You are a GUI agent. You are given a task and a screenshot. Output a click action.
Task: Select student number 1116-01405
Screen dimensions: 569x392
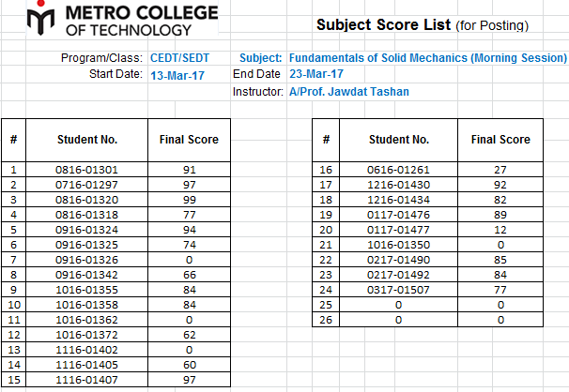point(86,365)
